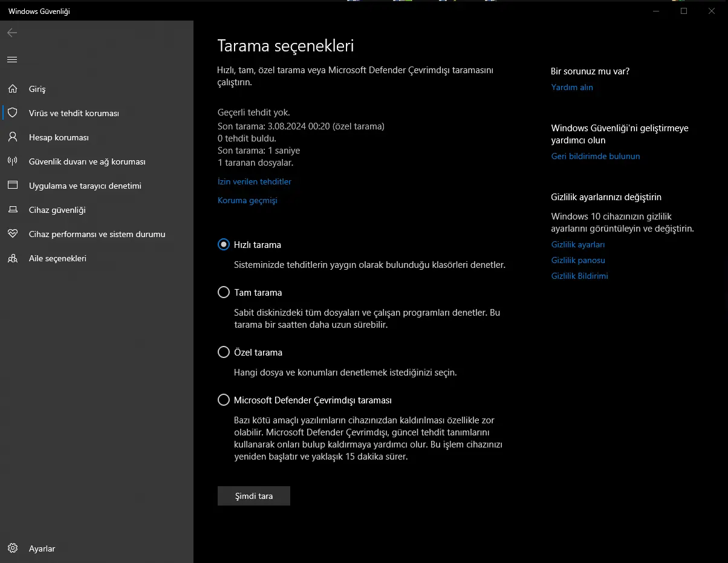Image resolution: width=728 pixels, height=563 pixels.
Task: Open Aile seçenekleri family icon
Action: (12, 258)
